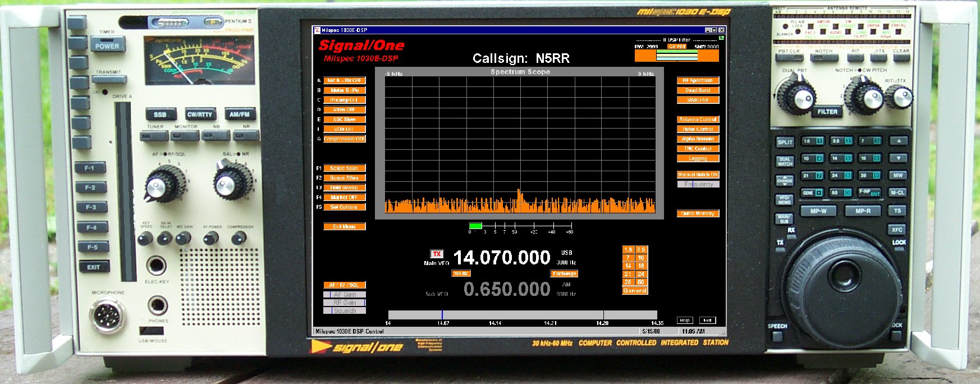Switch the Meter S / Po button
The width and height of the screenshot is (980, 384).
[345, 90]
